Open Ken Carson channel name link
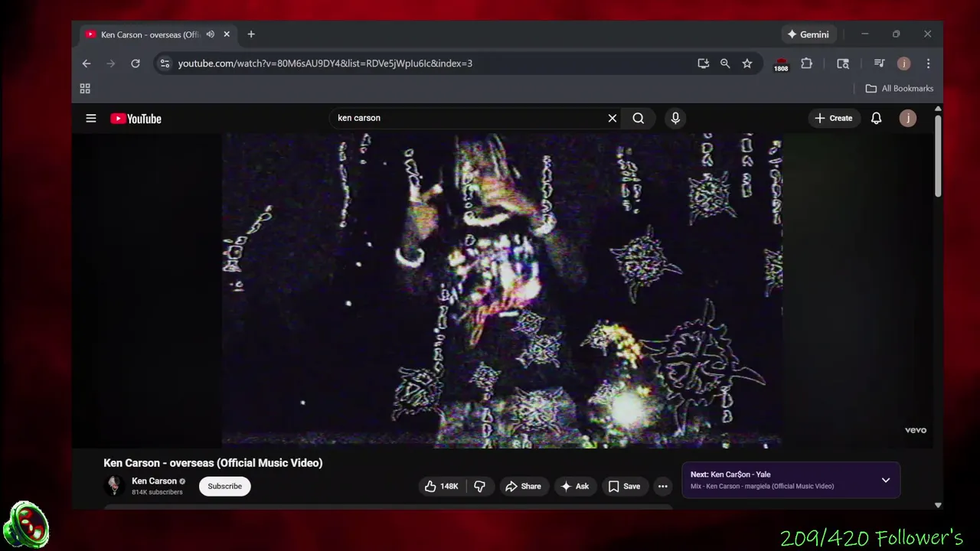Screen dimensions: 980x551 [154, 481]
